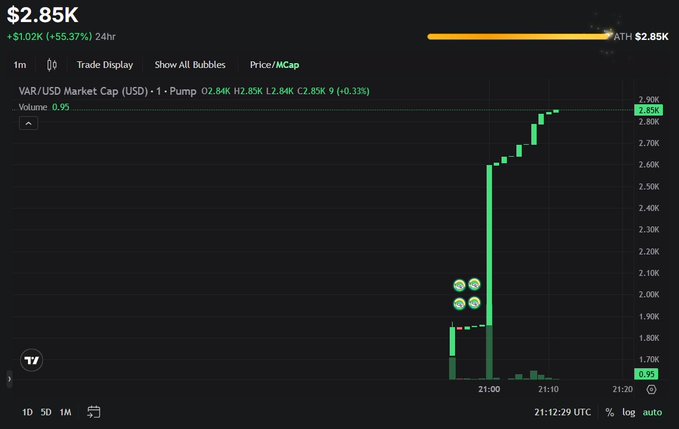The height and width of the screenshot is (429, 679).
Task: Collapse the indicator legend with caret button
Action: coord(28,123)
